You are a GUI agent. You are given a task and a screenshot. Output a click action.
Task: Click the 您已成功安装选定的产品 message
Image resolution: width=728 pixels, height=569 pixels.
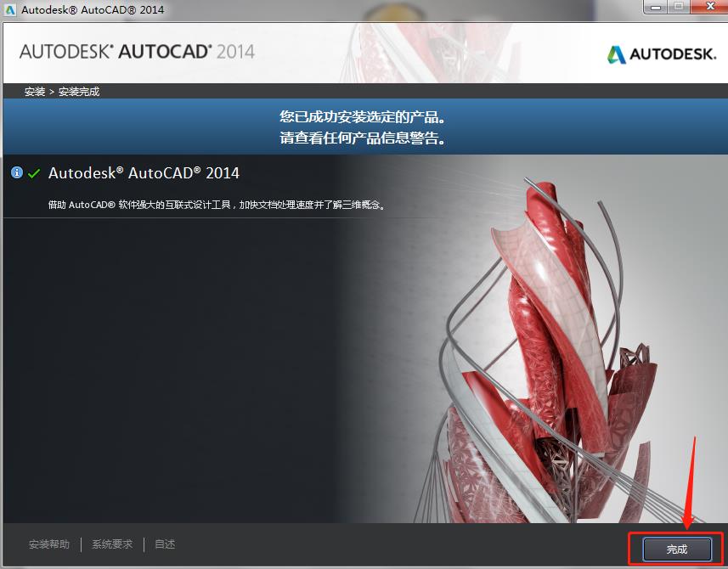363,117
